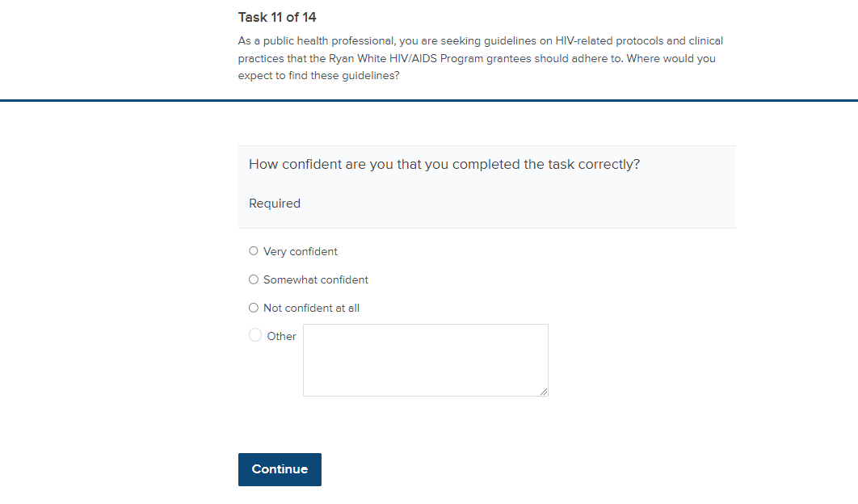Viewport: 858px width, 504px height.
Task: Click the "Somewhat confident" label text
Action: click(316, 279)
